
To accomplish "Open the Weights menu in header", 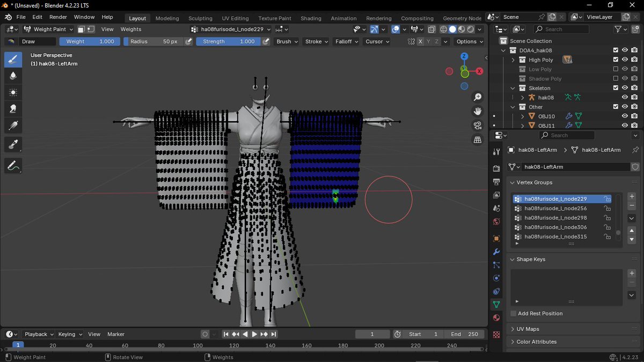I will [131, 29].
